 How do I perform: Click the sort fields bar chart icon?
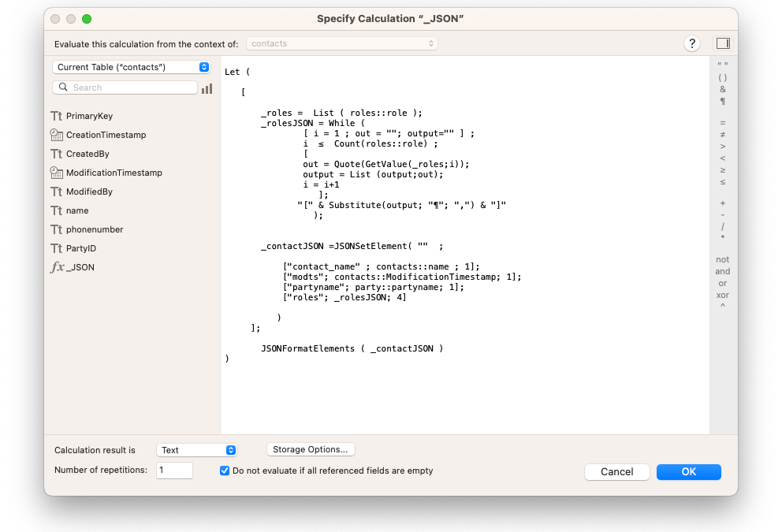207,89
